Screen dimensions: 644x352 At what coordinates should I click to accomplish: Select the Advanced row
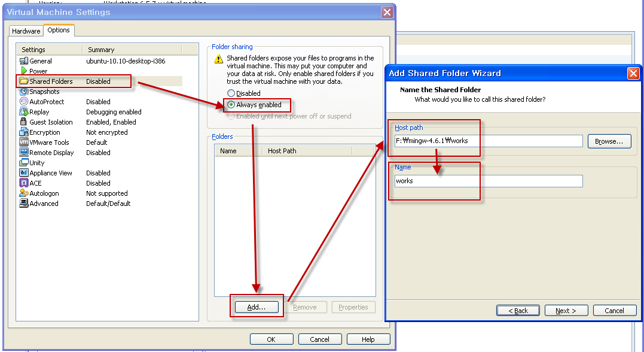(x=100, y=203)
